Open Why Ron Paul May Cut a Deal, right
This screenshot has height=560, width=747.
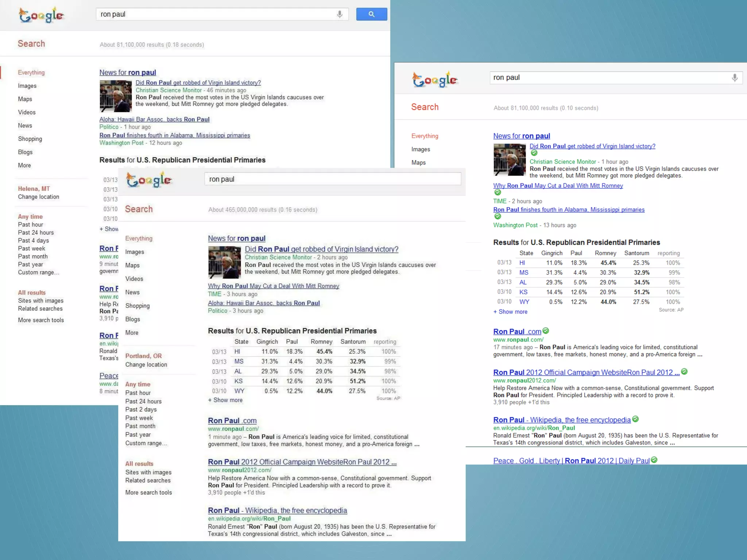558,186
